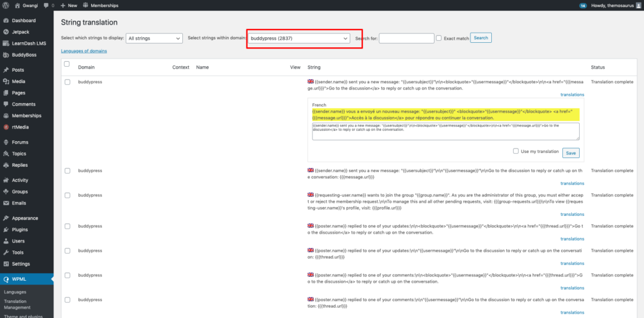
Task: Sort by the Domain column header
Action: tap(86, 67)
